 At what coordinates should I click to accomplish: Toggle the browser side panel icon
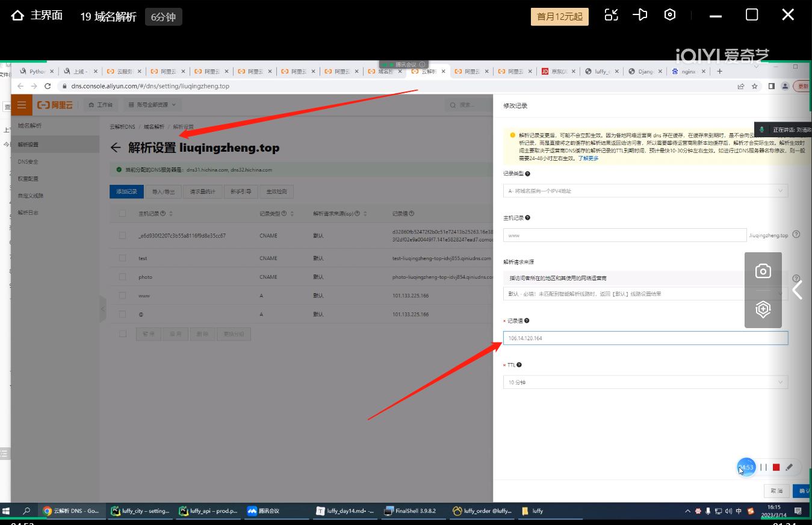[772, 86]
